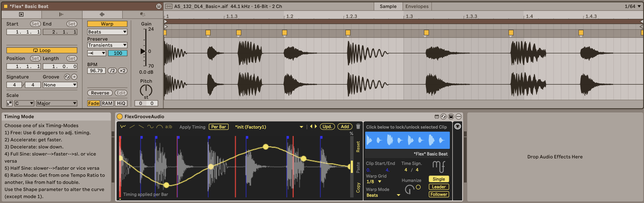Toggle the scale mode flat-sharp icon
This screenshot has height=203, width=644.
click(9, 103)
